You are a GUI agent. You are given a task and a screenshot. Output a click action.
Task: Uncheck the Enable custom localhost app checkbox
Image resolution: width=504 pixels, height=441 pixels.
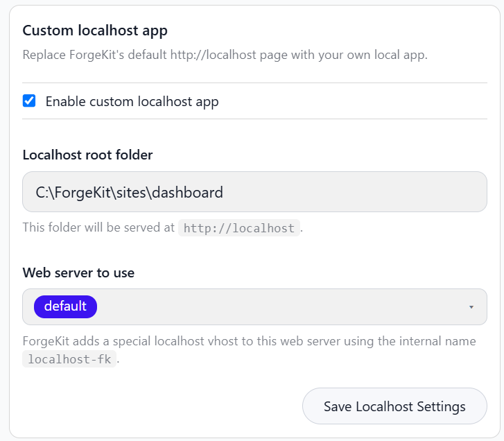[x=29, y=101]
